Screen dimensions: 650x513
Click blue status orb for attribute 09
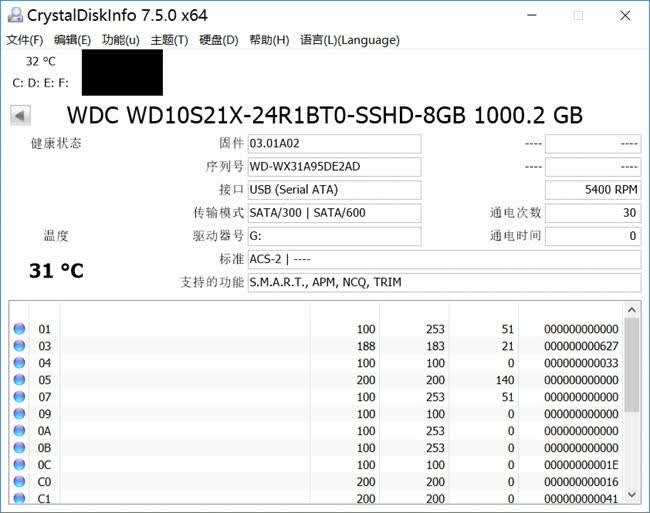pyautogui.click(x=19, y=414)
